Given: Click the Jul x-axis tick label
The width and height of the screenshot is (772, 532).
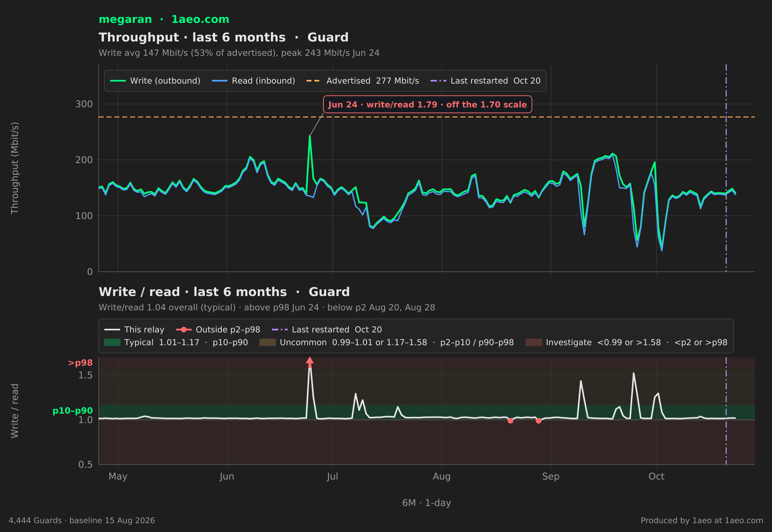Looking at the screenshot, I should [x=332, y=477].
